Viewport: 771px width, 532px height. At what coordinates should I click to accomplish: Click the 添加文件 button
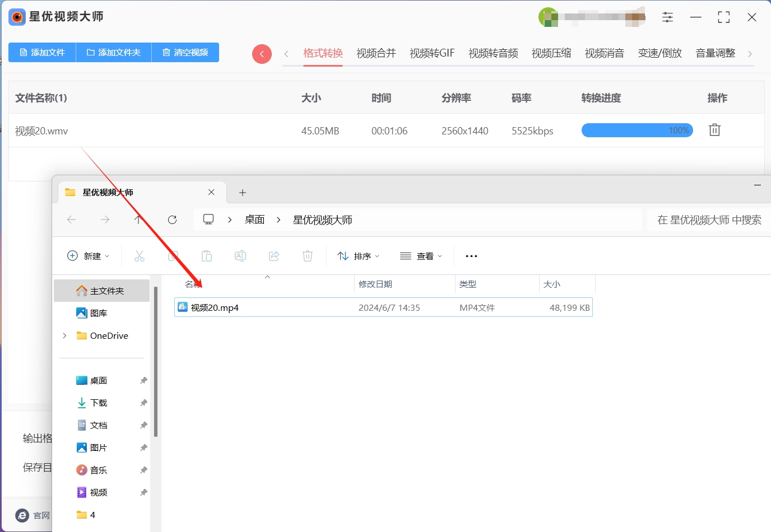[x=42, y=52]
